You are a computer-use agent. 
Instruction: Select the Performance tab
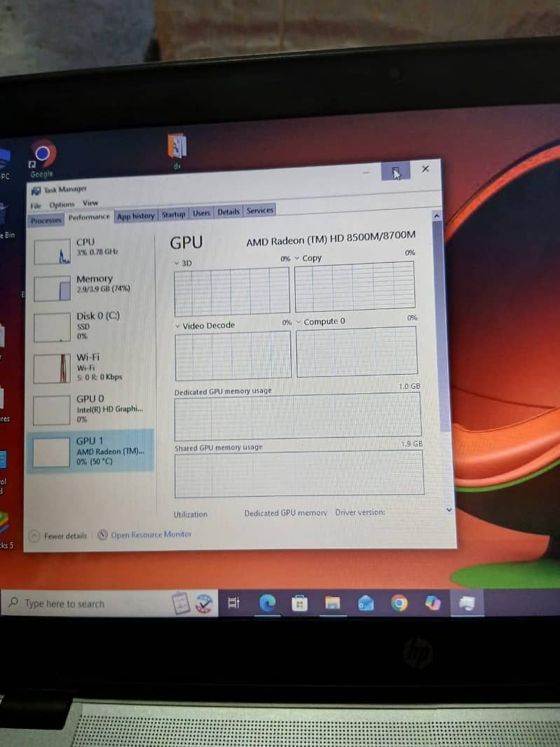[89, 217]
